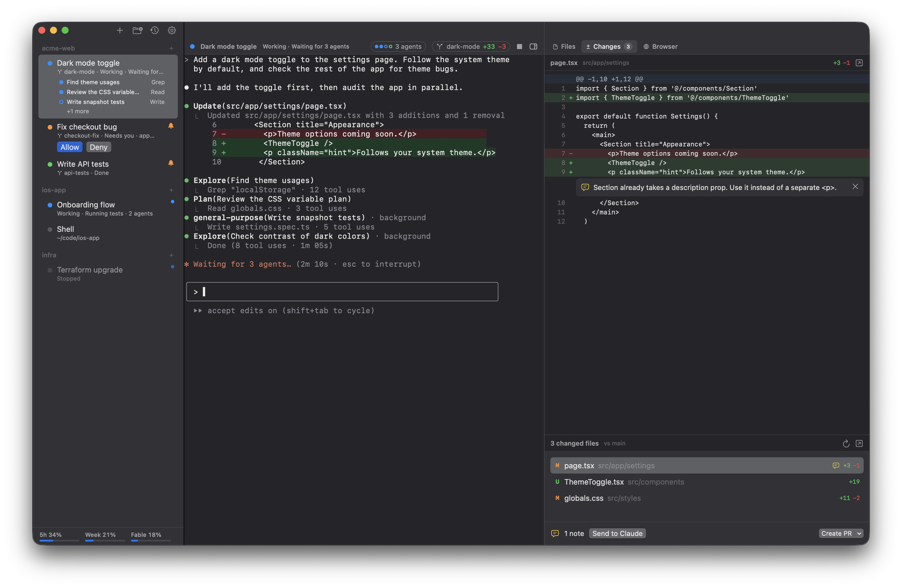Click note icon on page.tsx file row
The height and width of the screenshot is (588, 902).
point(836,465)
